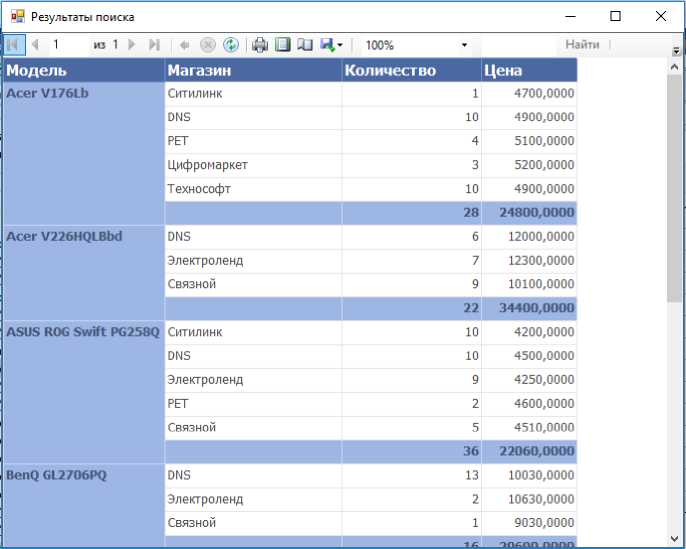Toggle Print Layout view

click(283, 45)
